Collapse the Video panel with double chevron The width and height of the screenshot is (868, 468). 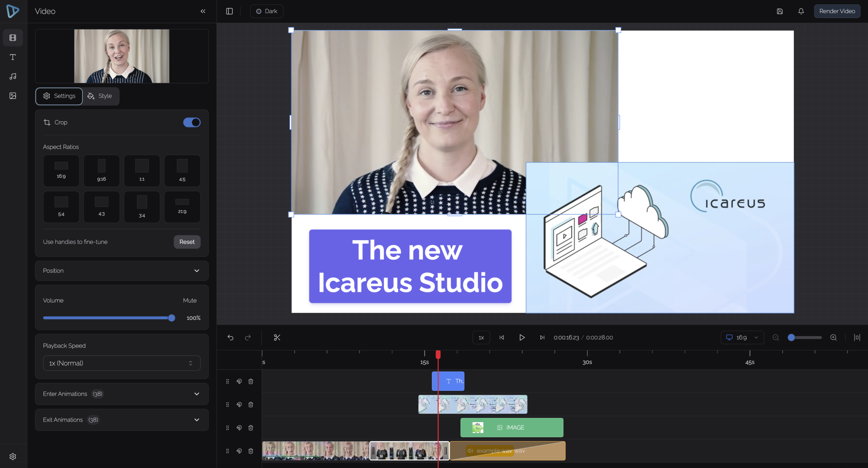click(203, 11)
